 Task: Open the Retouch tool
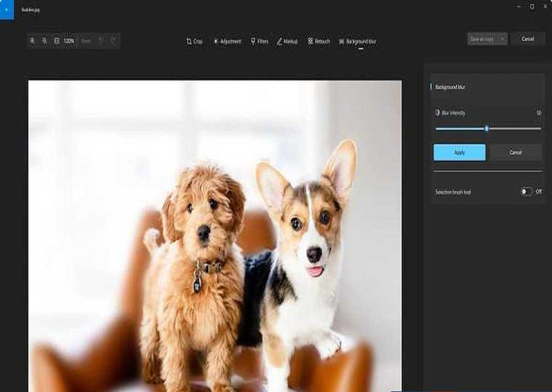pos(319,41)
